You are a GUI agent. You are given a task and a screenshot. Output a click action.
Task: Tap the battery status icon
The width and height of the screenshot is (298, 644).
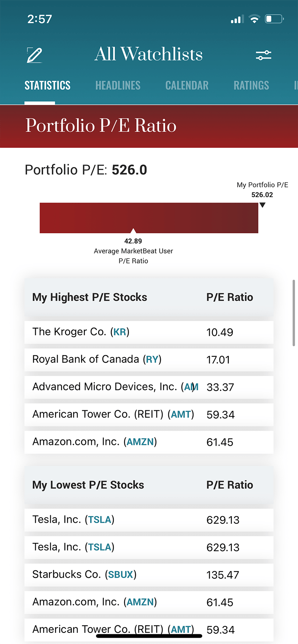[x=274, y=19]
